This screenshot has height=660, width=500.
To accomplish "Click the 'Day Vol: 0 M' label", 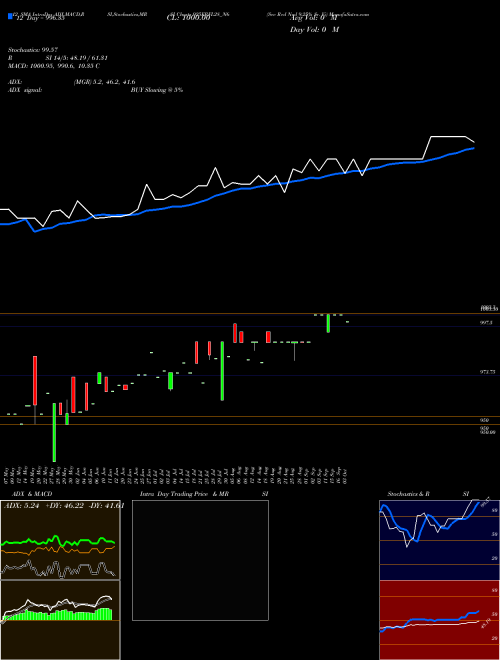I will point(314,29).
